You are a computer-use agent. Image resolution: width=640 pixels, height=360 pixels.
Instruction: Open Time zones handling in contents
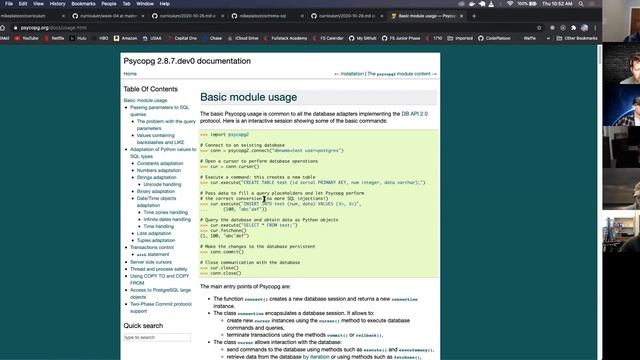coord(166,212)
